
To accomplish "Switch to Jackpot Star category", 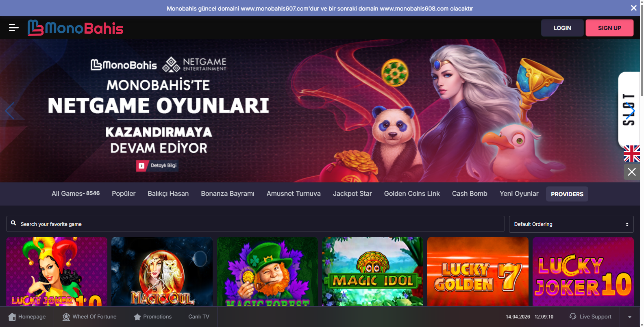I will pyautogui.click(x=352, y=194).
